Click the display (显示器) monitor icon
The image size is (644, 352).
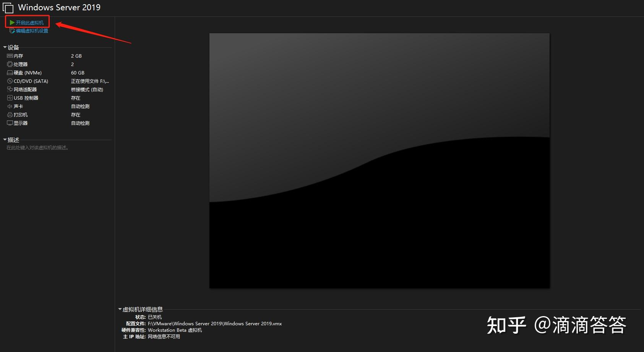(x=10, y=123)
